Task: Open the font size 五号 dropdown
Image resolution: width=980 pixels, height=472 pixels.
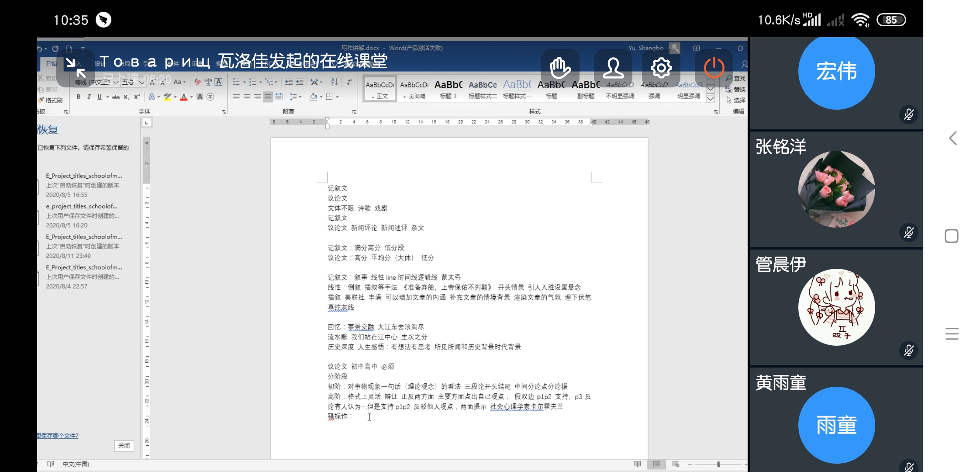Action: (x=141, y=82)
